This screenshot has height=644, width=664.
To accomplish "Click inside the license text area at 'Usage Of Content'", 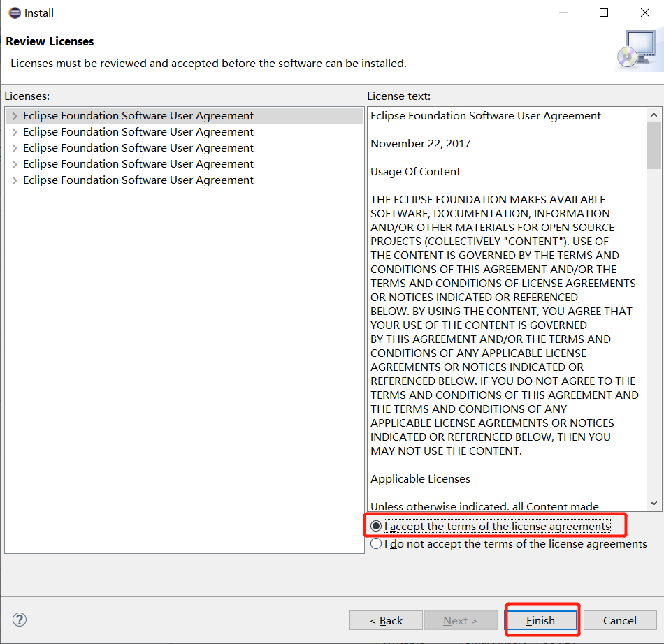I will (415, 172).
